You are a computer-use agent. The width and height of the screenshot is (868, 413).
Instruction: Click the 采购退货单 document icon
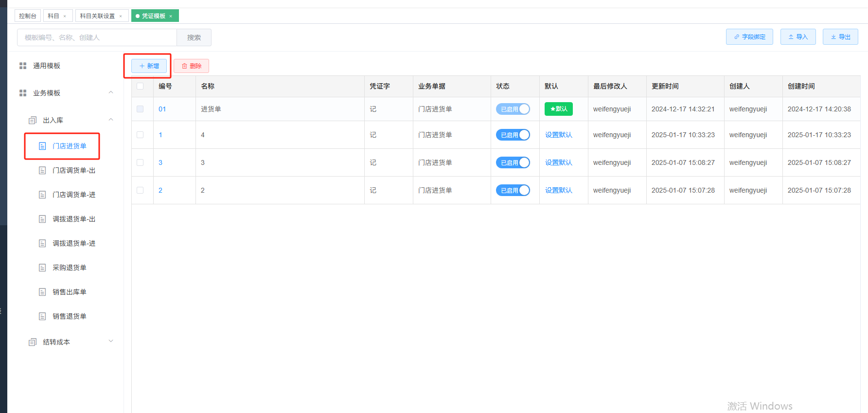pyautogui.click(x=42, y=268)
